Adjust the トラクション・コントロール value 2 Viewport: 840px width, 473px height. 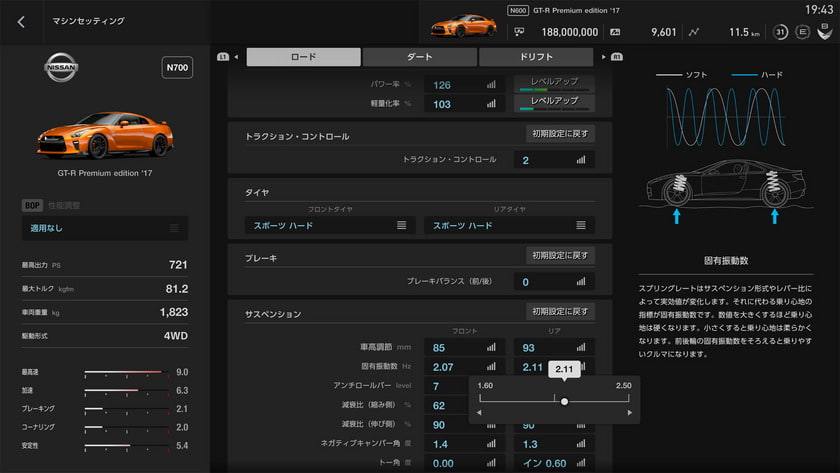coord(554,160)
